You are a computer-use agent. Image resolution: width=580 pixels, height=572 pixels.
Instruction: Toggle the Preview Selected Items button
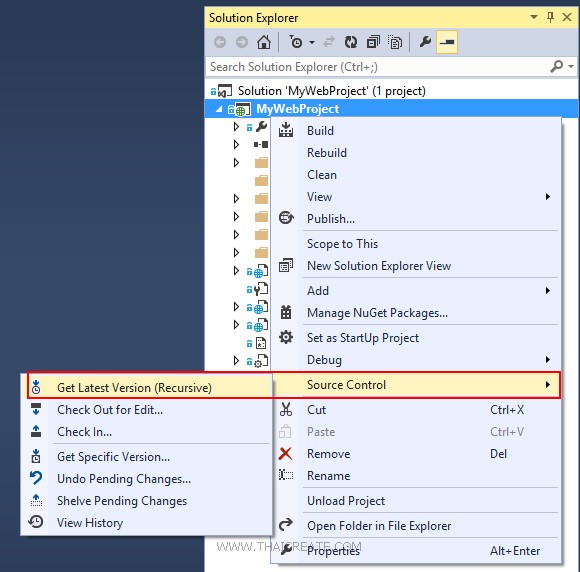(447, 42)
